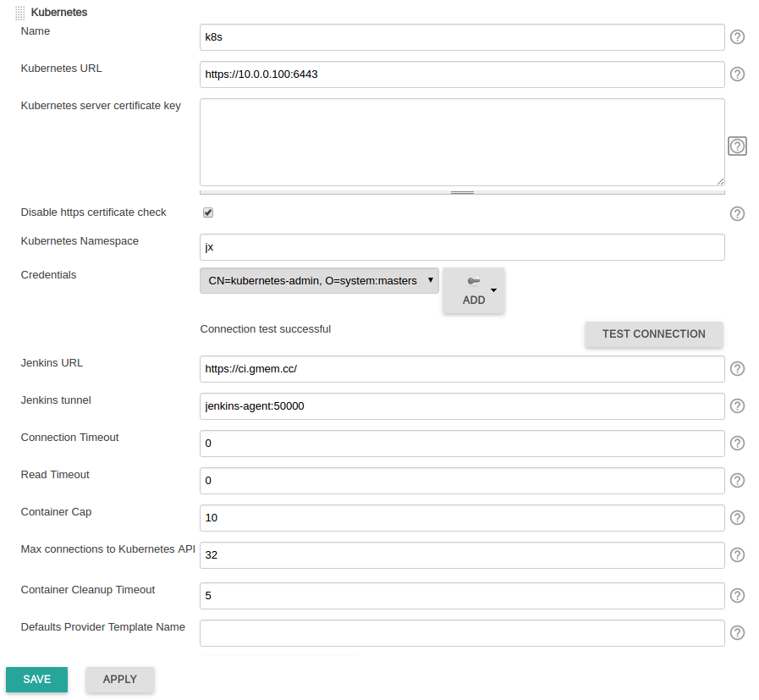This screenshot has height=700, width=759.
Task: Show help for Read Timeout field
Action: 737,481
